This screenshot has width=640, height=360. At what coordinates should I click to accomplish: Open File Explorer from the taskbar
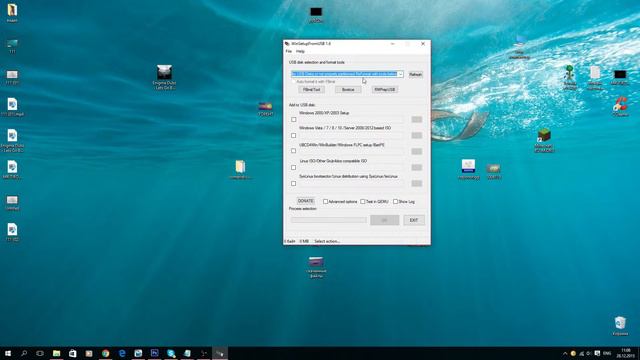tap(56, 353)
